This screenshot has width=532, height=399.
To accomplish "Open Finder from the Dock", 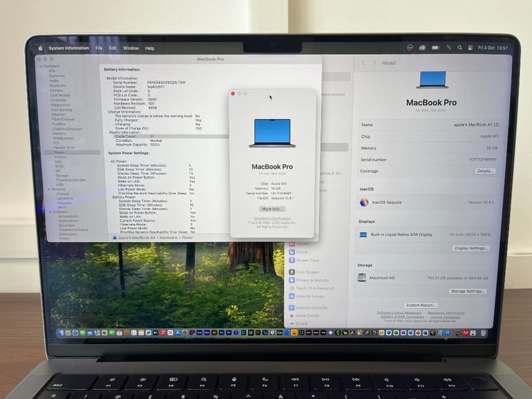I will click(61, 333).
